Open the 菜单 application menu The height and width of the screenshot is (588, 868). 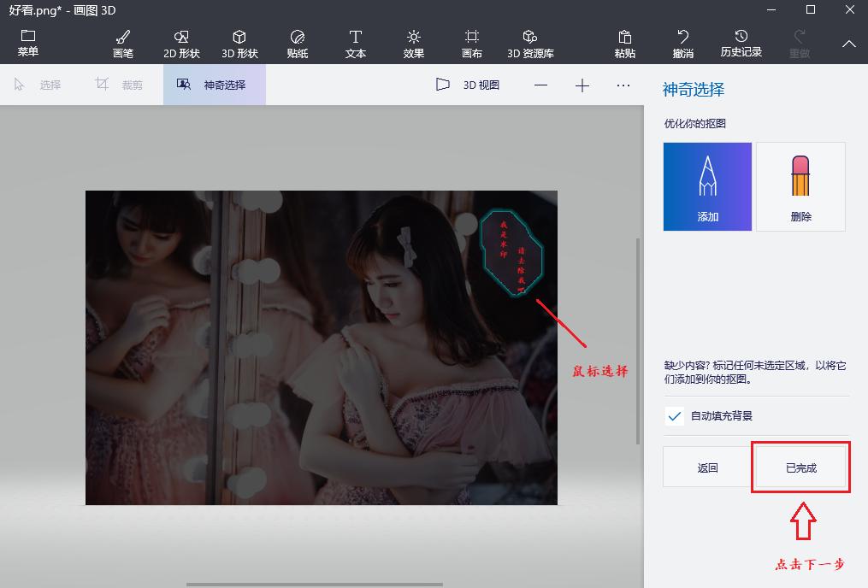[x=27, y=41]
